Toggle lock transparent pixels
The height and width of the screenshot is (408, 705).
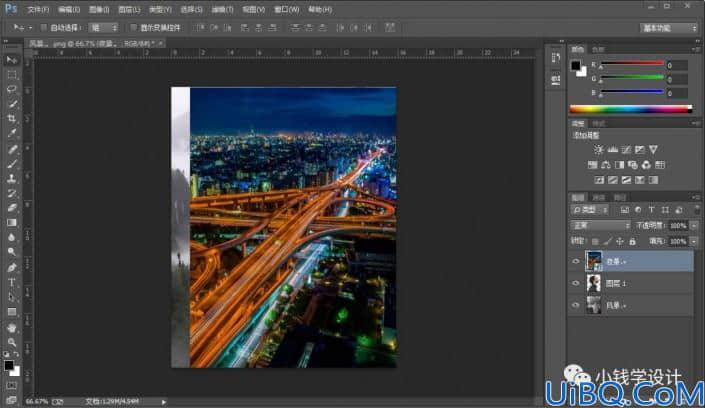coord(595,242)
